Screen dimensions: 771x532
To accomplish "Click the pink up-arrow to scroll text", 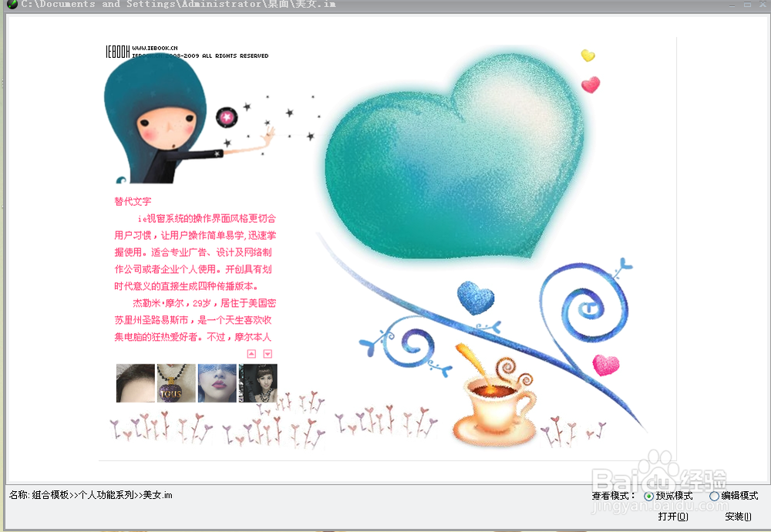I will (251, 353).
